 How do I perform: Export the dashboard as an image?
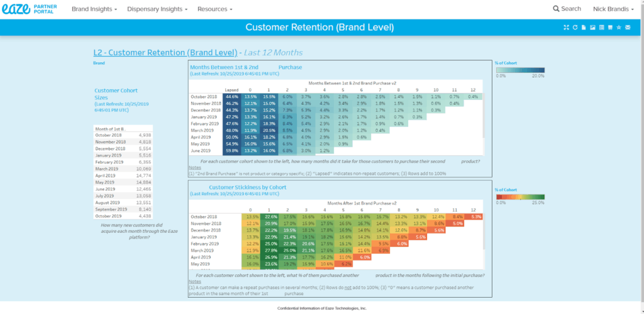click(x=592, y=28)
